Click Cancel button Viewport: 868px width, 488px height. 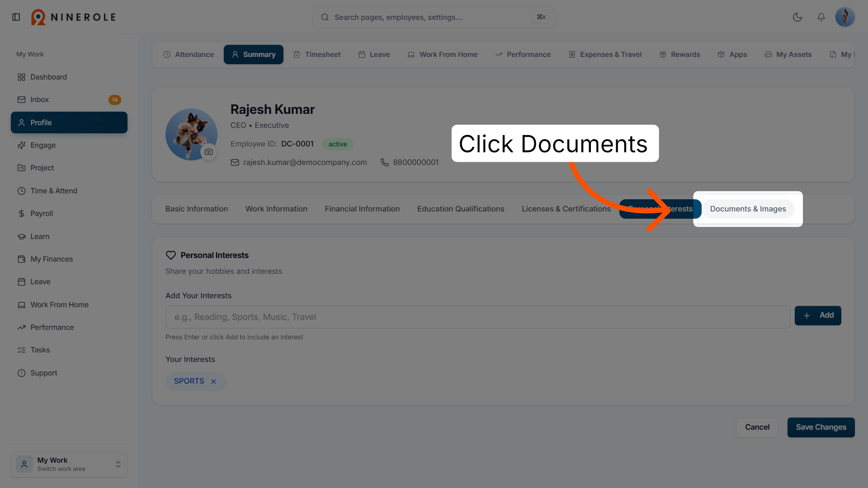coord(757,427)
